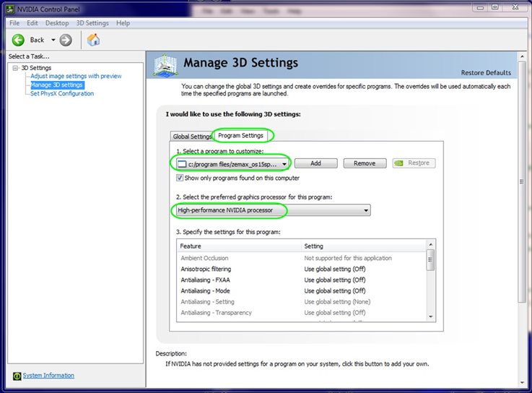Open the 3D Settings menu

click(92, 23)
